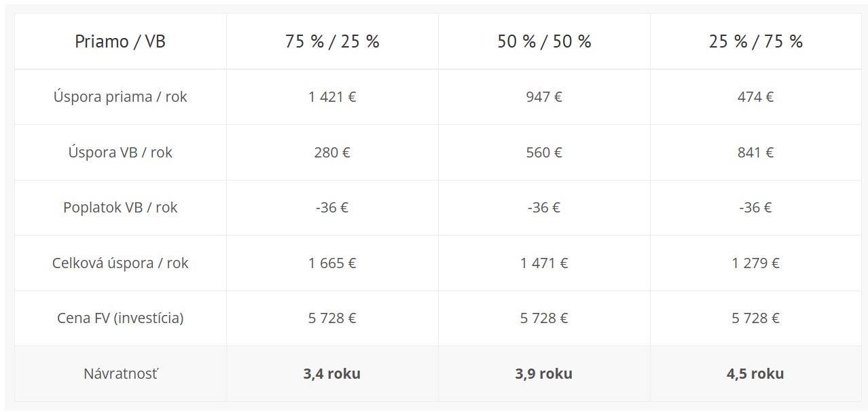
Task: Select the '75 % / 25 %' column header
Action: point(332,41)
